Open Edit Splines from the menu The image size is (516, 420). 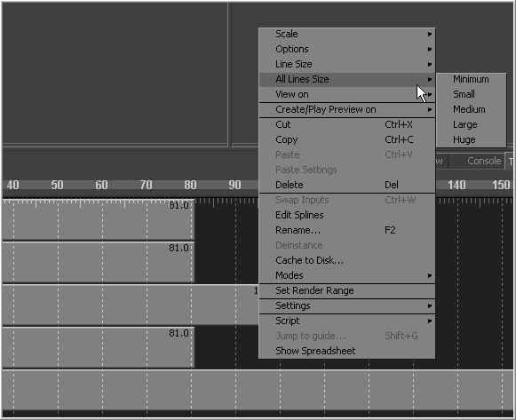tap(347, 215)
